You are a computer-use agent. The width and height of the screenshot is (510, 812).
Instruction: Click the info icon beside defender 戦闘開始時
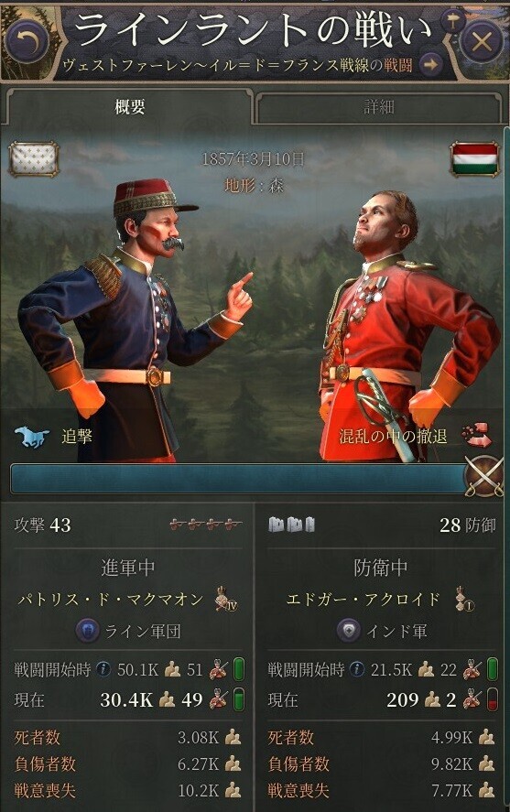point(357,669)
